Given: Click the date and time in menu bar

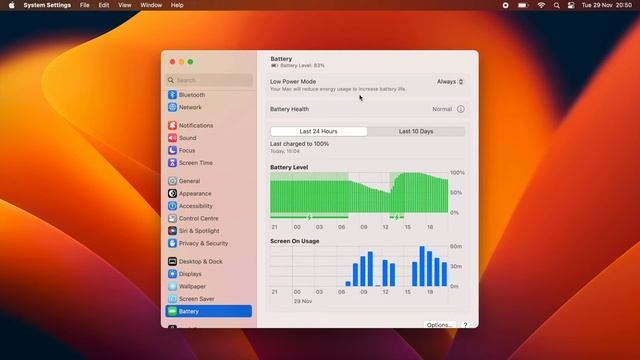Looking at the screenshot, I should (607, 5).
